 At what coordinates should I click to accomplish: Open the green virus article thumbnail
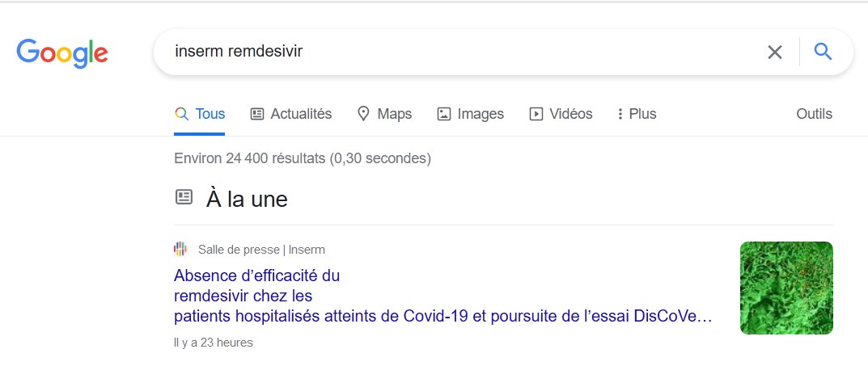(786, 288)
